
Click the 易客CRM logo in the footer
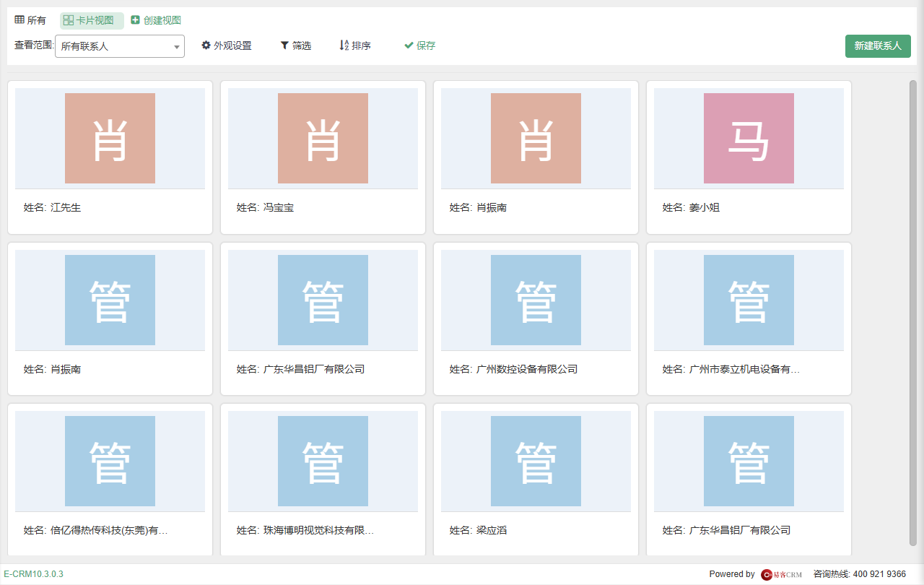(x=782, y=574)
